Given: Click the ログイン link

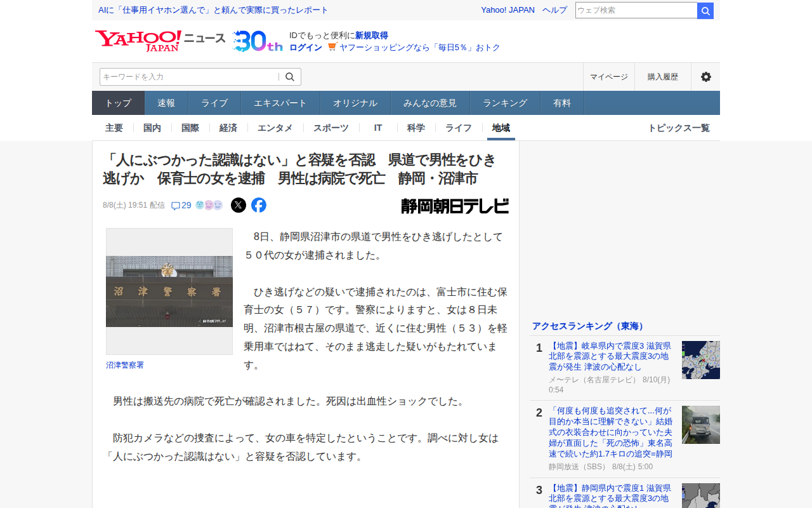Looking at the screenshot, I should [x=306, y=48].
